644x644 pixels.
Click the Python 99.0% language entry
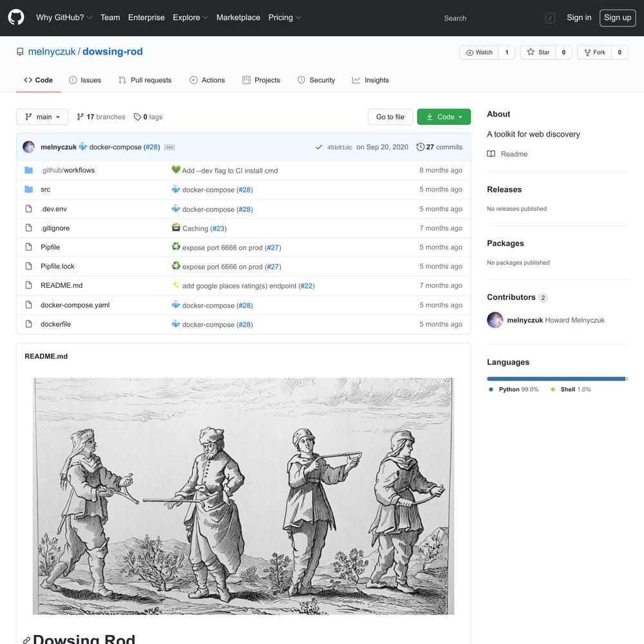(513, 390)
